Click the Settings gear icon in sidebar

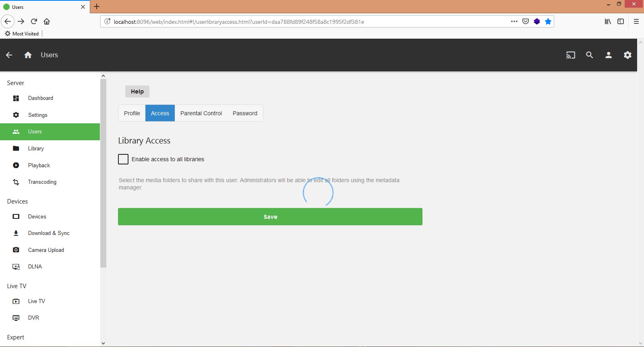pyautogui.click(x=16, y=115)
